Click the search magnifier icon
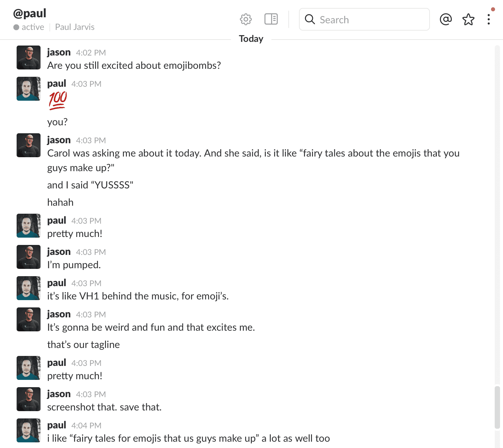 click(310, 20)
